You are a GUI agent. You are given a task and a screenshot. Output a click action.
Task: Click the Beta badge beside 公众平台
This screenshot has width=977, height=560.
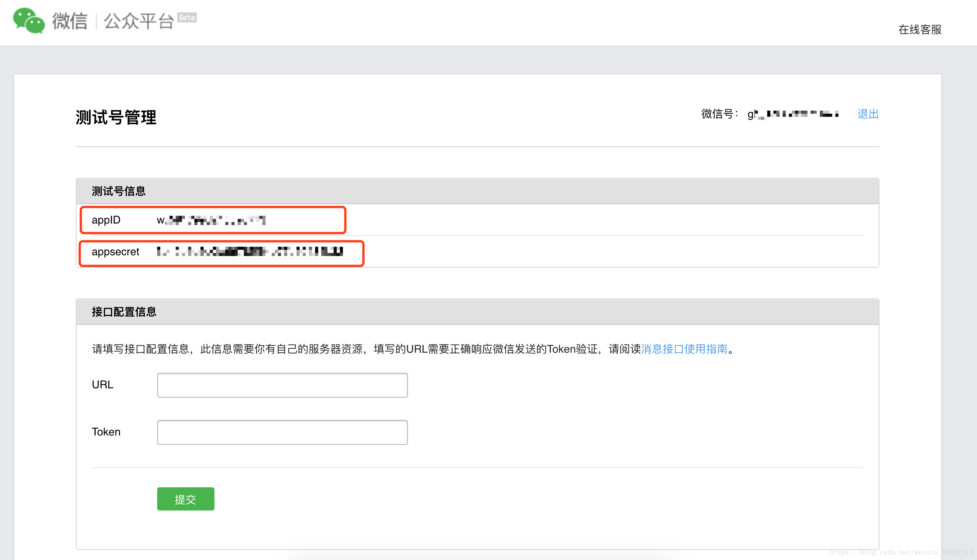(187, 18)
